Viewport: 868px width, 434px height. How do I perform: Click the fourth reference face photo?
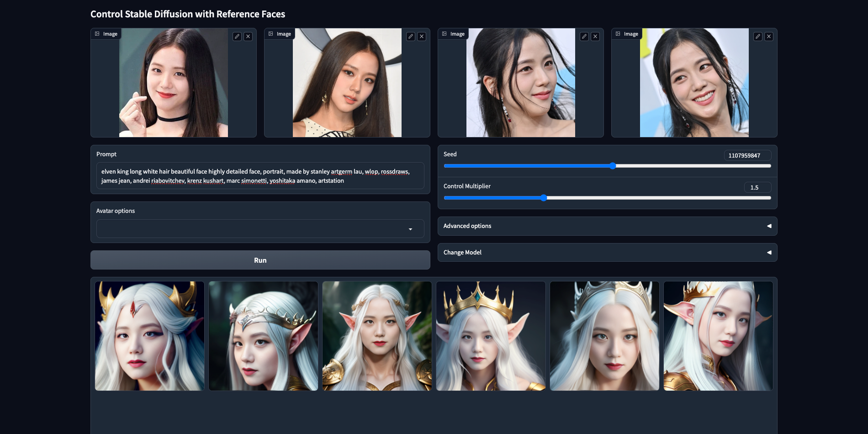coord(694,83)
